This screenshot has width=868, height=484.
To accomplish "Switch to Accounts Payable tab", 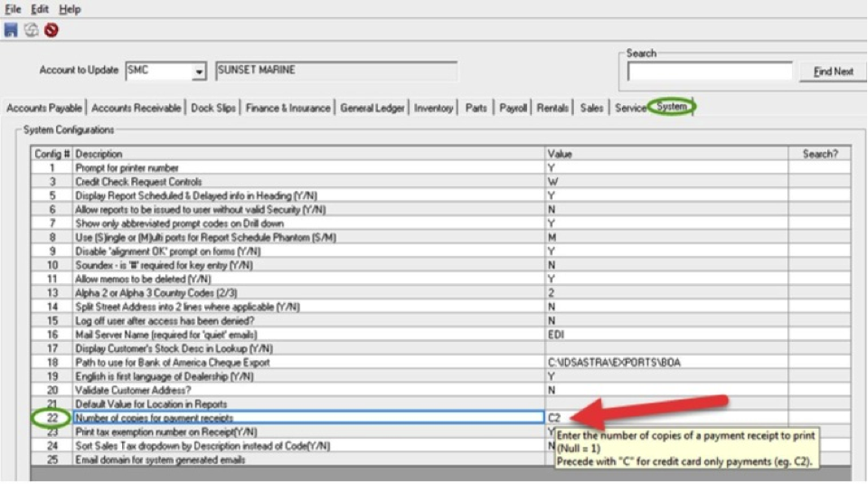I will click(44, 108).
